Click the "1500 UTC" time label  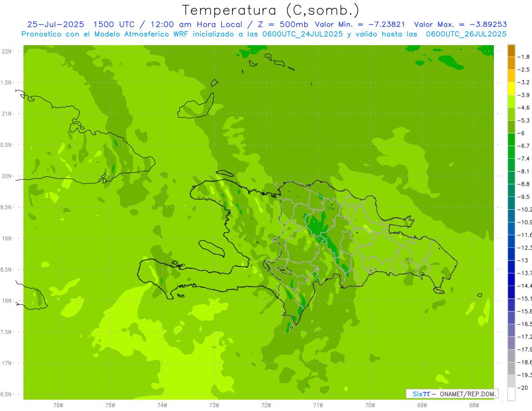(x=114, y=24)
